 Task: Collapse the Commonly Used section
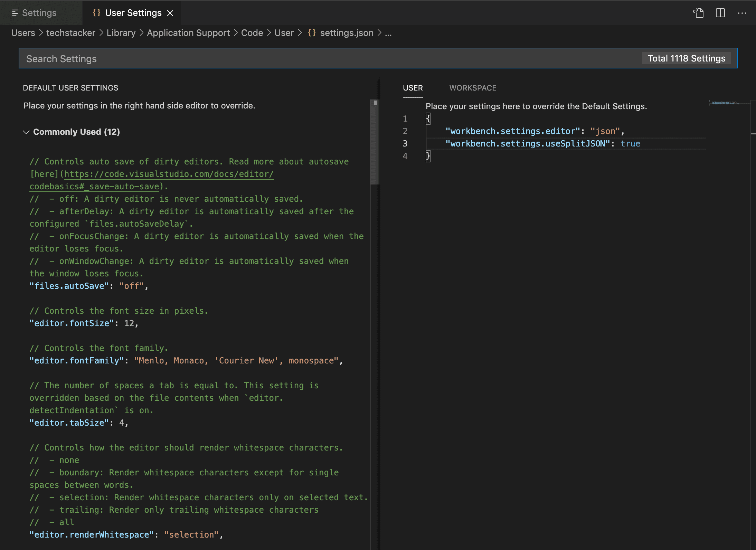(x=27, y=132)
